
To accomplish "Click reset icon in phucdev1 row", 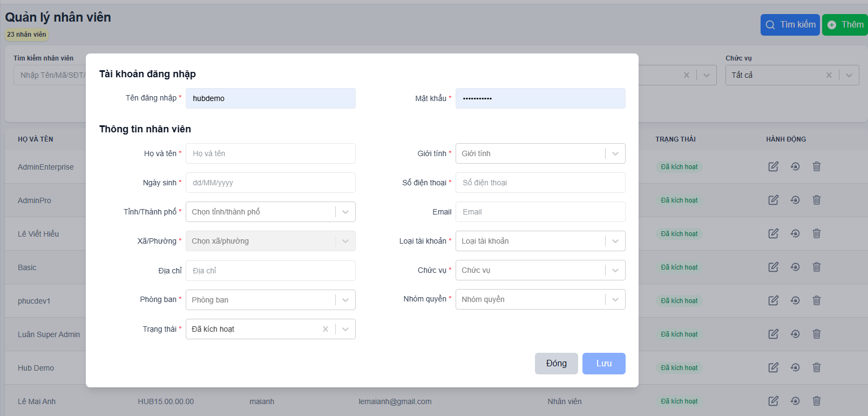I will click(795, 300).
